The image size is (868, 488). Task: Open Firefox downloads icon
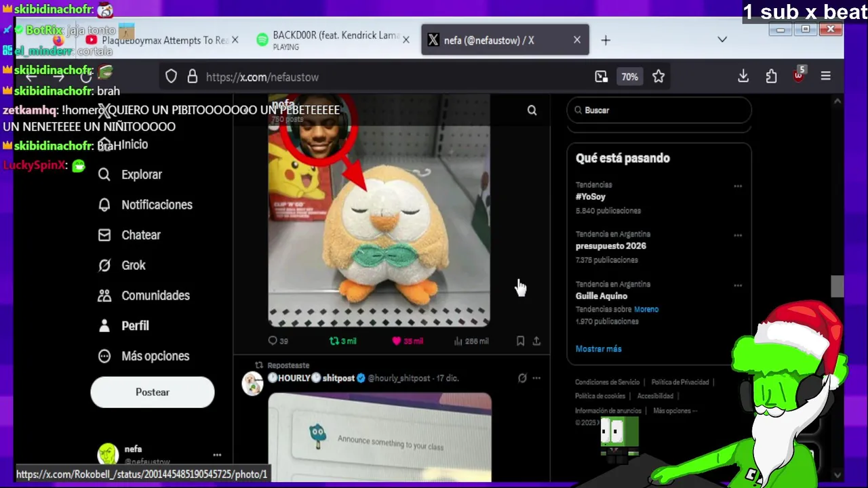point(743,77)
